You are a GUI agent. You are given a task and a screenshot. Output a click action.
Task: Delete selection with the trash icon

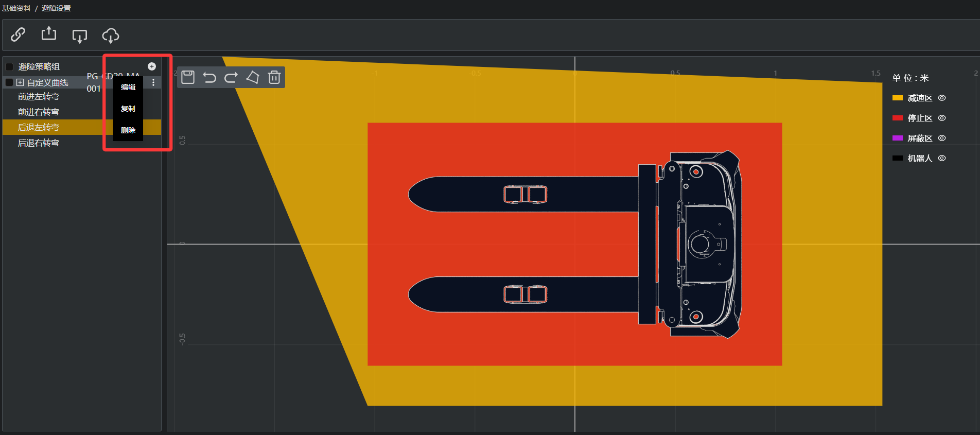pyautogui.click(x=274, y=77)
